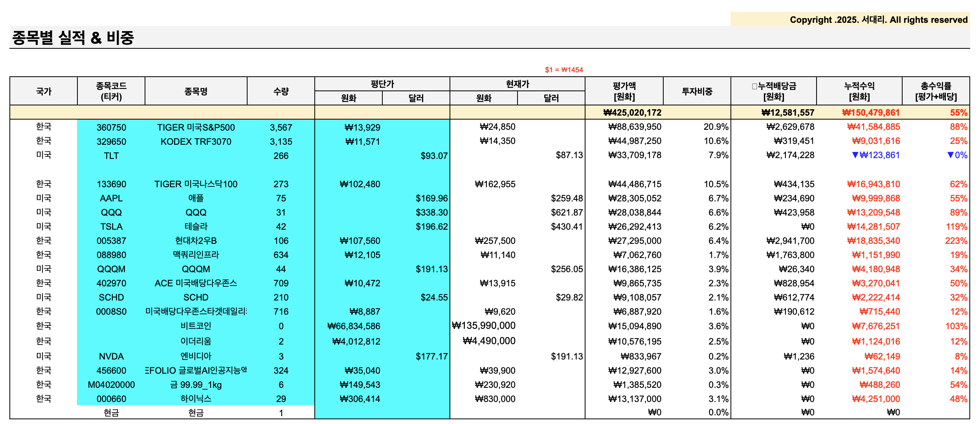
Task: Click the 종목명 column header
Action: pos(196,91)
